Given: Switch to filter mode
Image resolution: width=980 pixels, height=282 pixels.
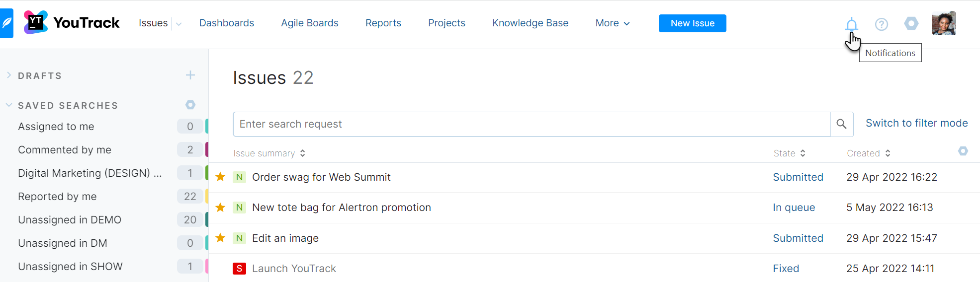Looking at the screenshot, I should (916, 123).
